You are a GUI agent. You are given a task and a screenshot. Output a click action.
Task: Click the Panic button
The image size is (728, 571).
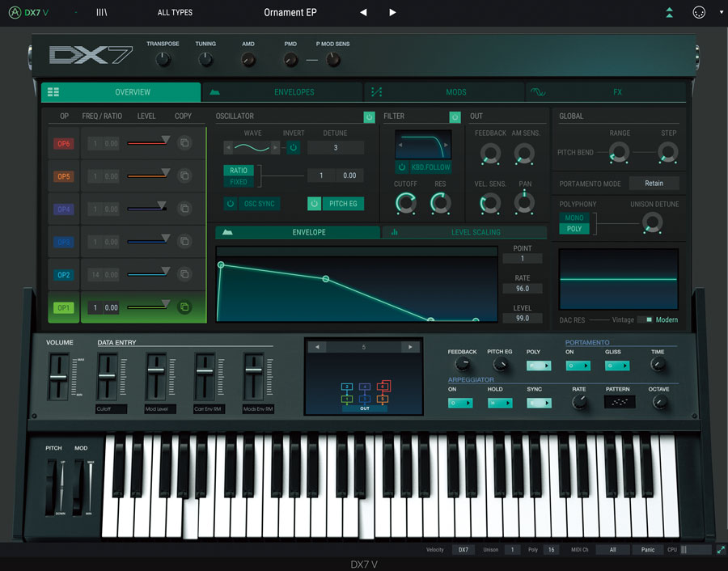coord(648,550)
